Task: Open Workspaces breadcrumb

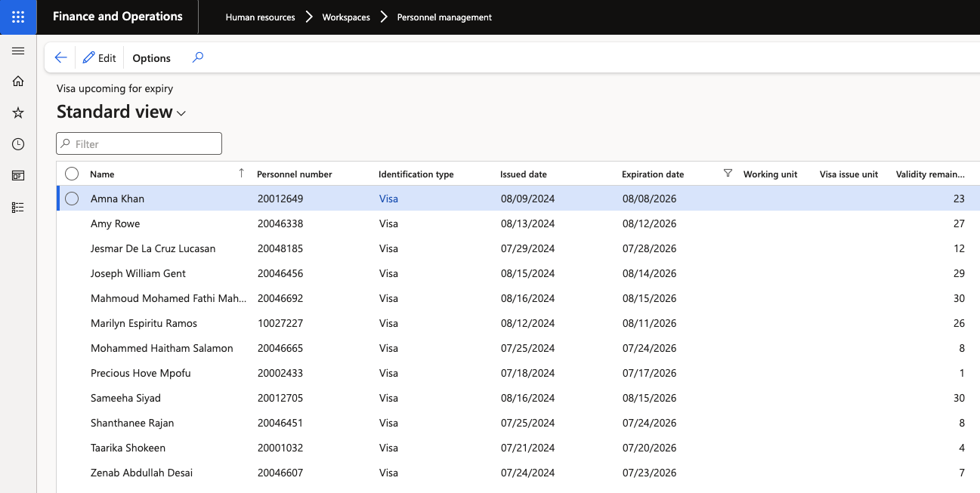Action: point(346,17)
